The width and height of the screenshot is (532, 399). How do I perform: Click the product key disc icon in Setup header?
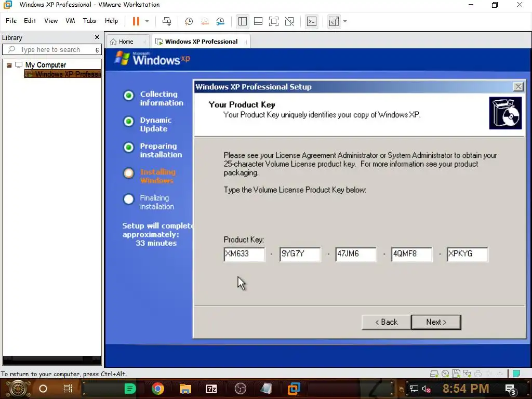[505, 113]
